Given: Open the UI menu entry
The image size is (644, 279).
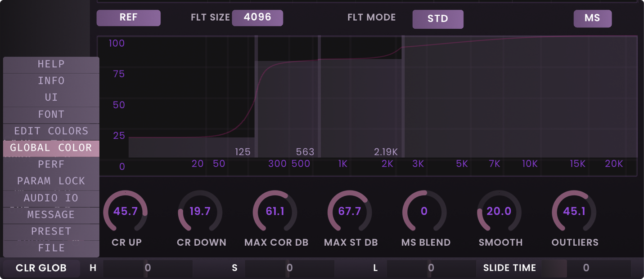Looking at the screenshot, I should [51, 97].
